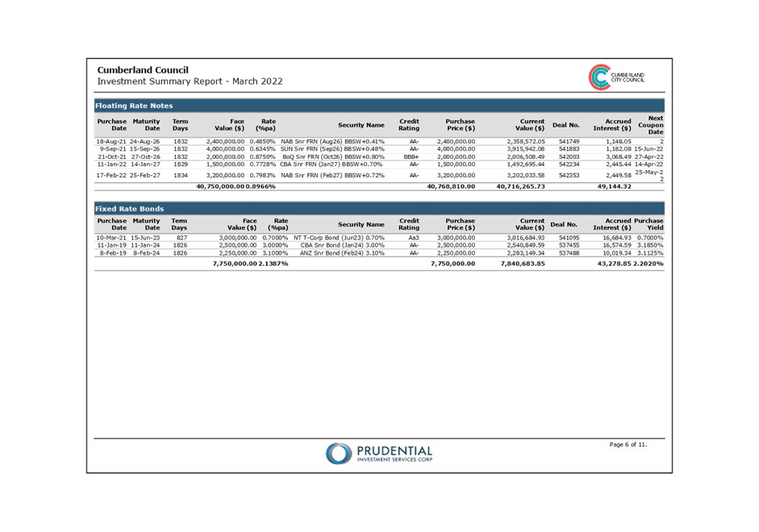Screen dimensions: 759x532
Task: Select purchase yield 3.1850%
Action: coord(650,245)
